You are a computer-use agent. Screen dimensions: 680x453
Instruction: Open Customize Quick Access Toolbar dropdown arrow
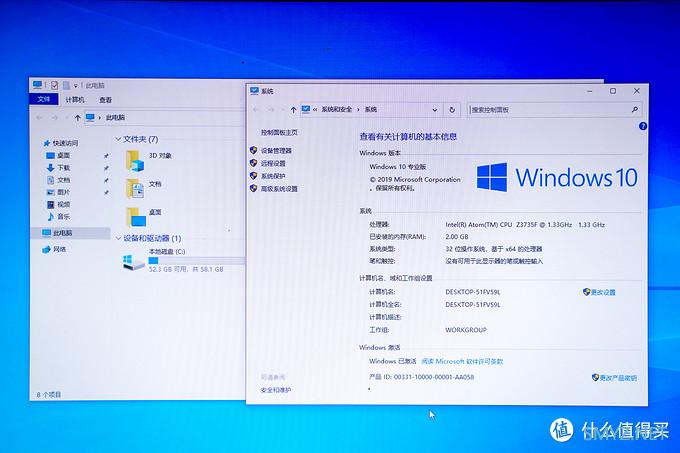pyautogui.click(x=75, y=86)
